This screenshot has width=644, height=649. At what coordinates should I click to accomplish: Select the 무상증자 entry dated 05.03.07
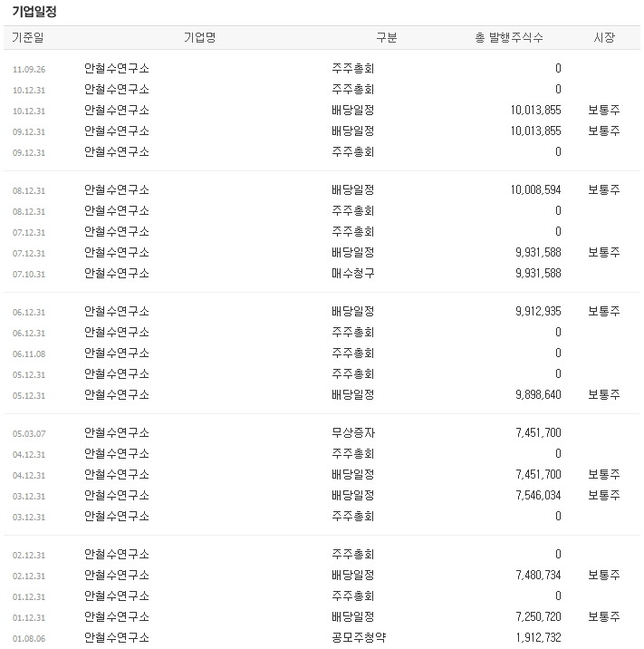pyautogui.click(x=353, y=433)
